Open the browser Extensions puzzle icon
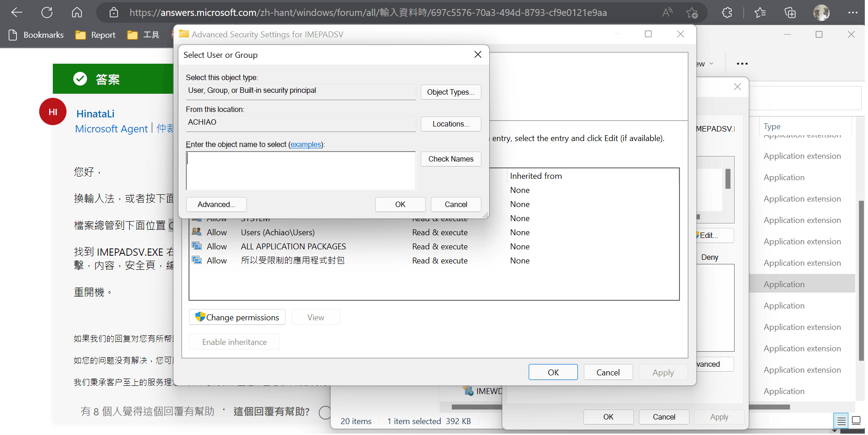 (x=727, y=12)
